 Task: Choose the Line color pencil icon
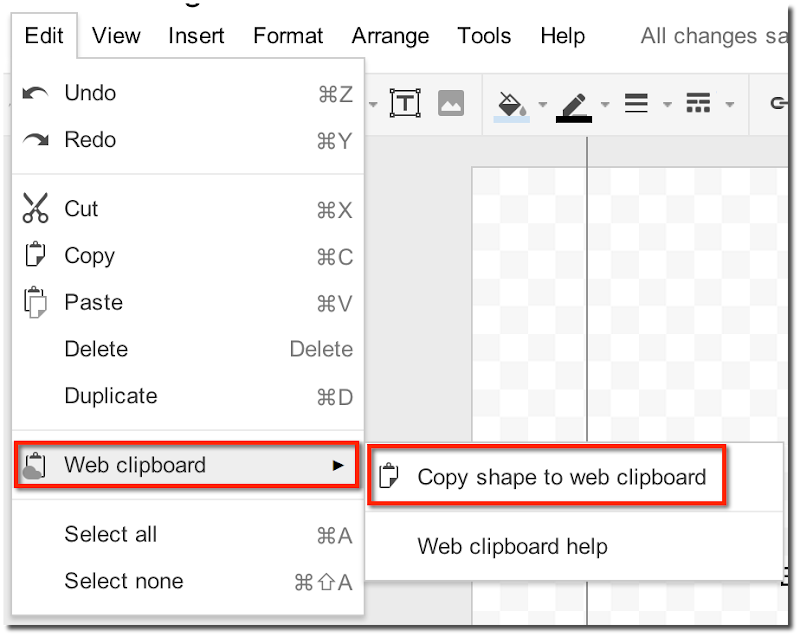coord(574,108)
